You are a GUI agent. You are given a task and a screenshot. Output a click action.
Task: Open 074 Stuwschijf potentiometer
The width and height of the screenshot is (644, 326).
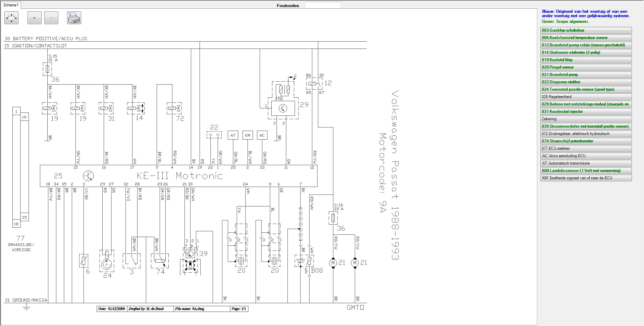click(586, 141)
